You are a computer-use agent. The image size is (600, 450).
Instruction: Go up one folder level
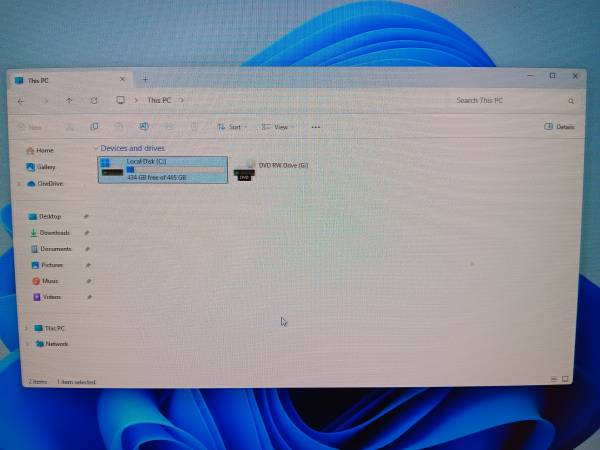pyautogui.click(x=69, y=100)
